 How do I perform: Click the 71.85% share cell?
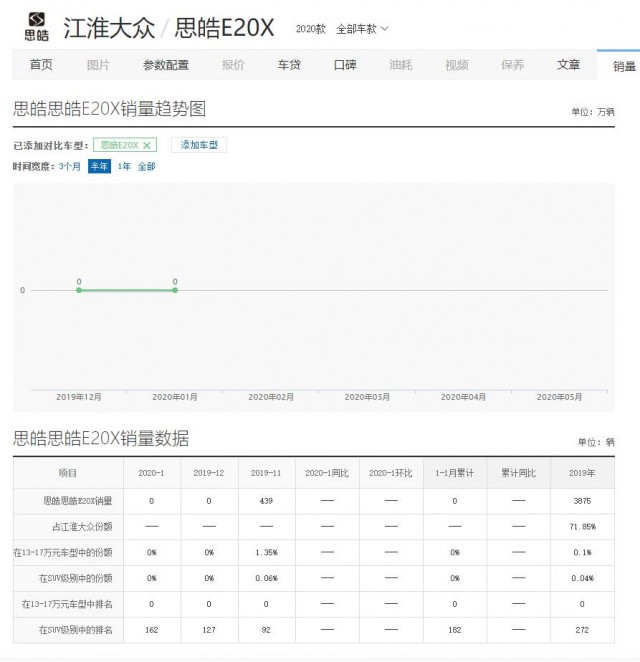(582, 526)
